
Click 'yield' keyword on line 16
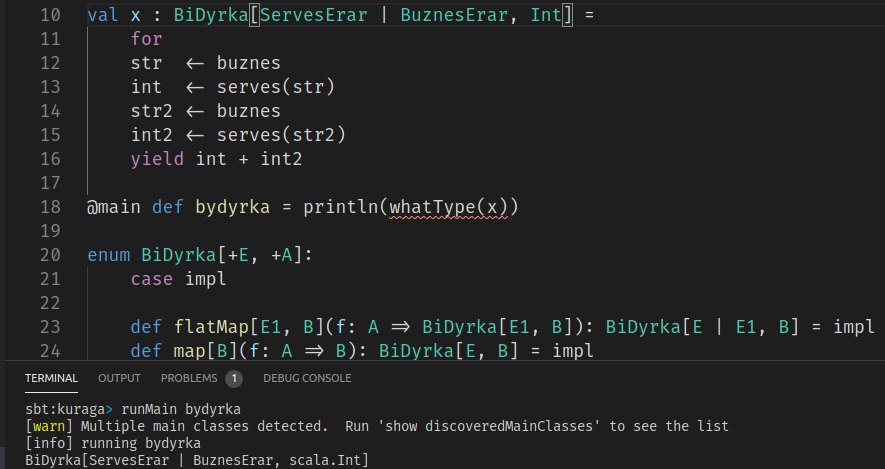coord(157,159)
